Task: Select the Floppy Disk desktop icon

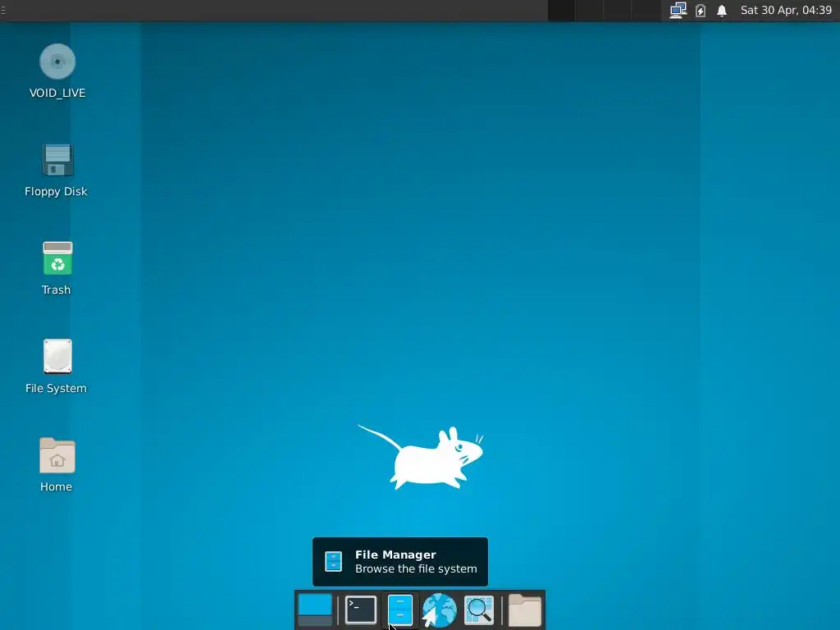Action: pos(57,160)
